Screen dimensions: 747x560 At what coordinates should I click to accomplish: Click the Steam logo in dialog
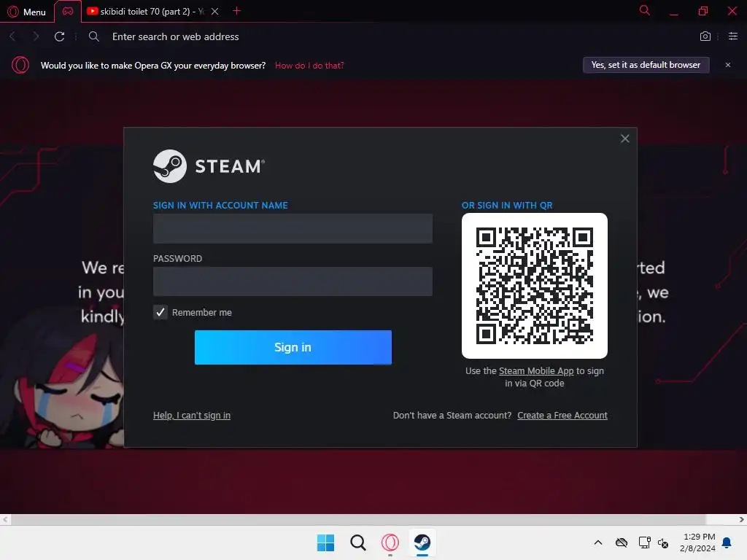[x=209, y=166]
